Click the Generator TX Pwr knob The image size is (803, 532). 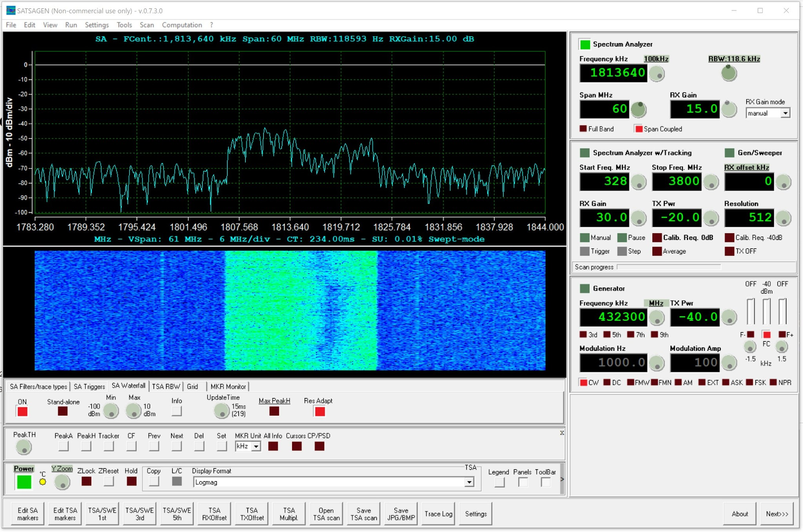pyautogui.click(x=729, y=318)
